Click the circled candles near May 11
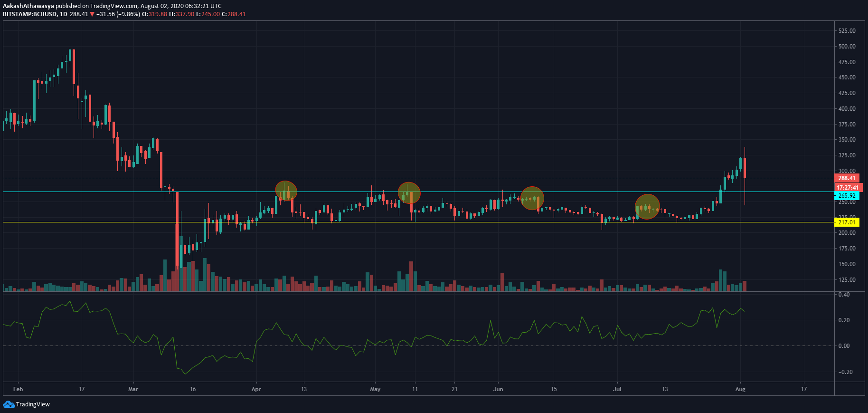 click(x=409, y=193)
